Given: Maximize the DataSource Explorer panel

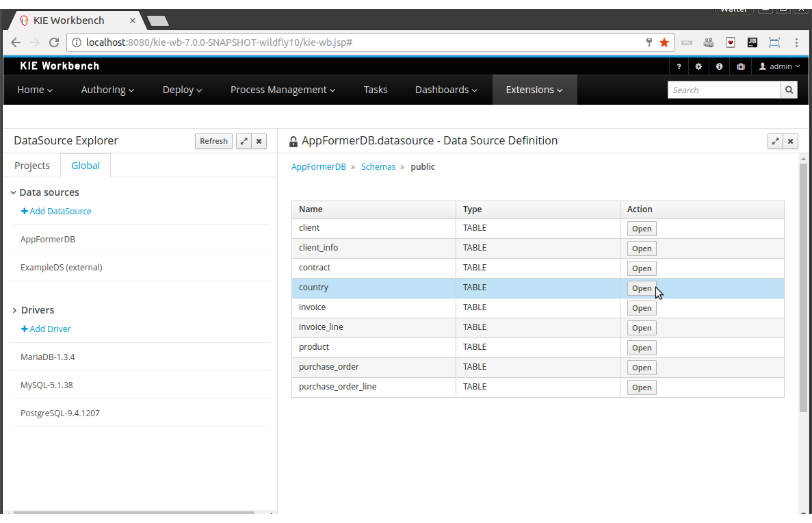Looking at the screenshot, I should 244,141.
